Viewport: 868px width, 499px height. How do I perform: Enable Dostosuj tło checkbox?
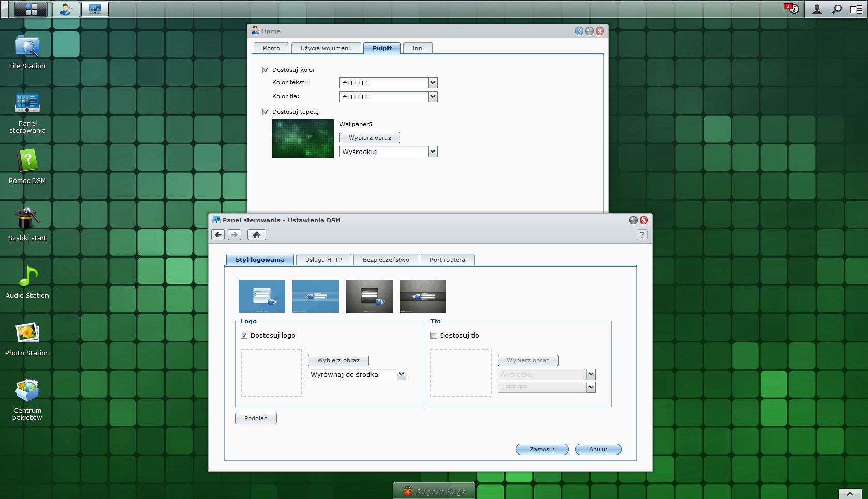[x=434, y=336]
